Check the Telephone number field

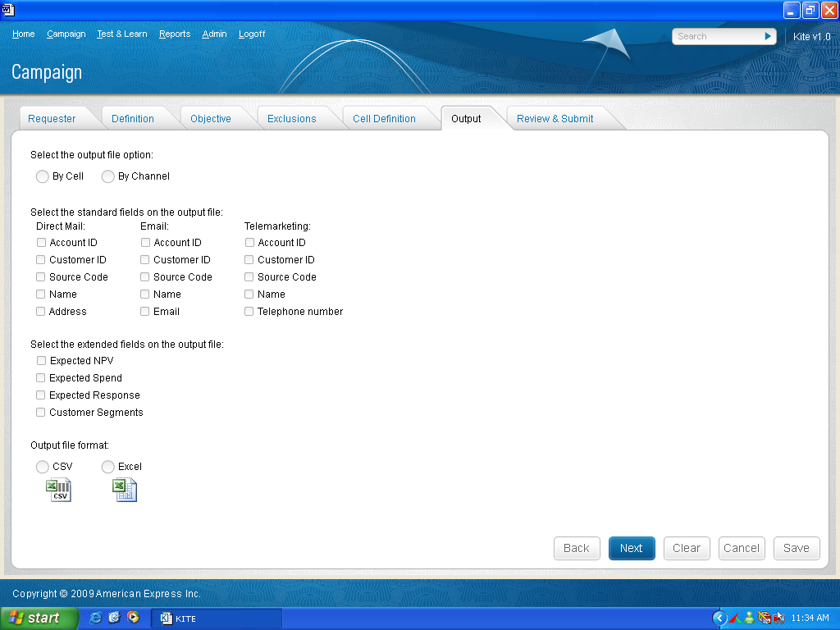pyautogui.click(x=249, y=312)
